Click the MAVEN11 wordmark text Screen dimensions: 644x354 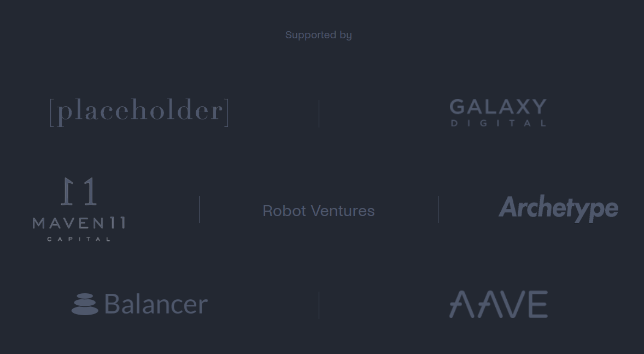tap(79, 223)
